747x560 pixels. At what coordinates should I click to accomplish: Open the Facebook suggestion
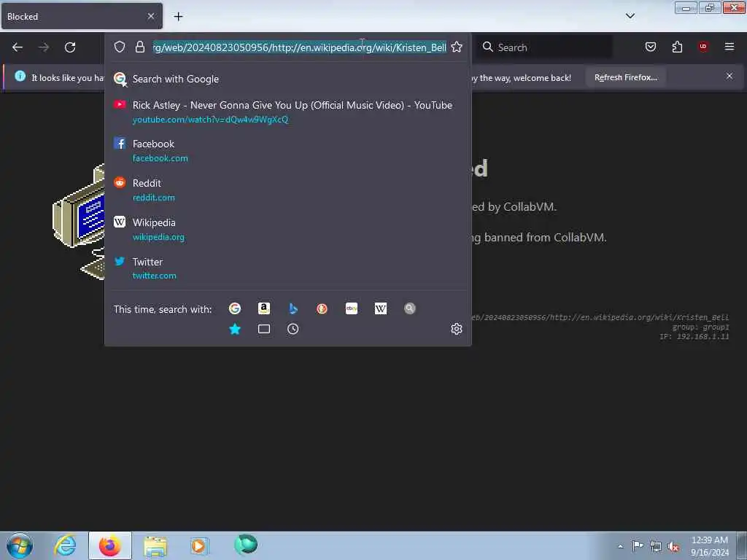click(287, 150)
